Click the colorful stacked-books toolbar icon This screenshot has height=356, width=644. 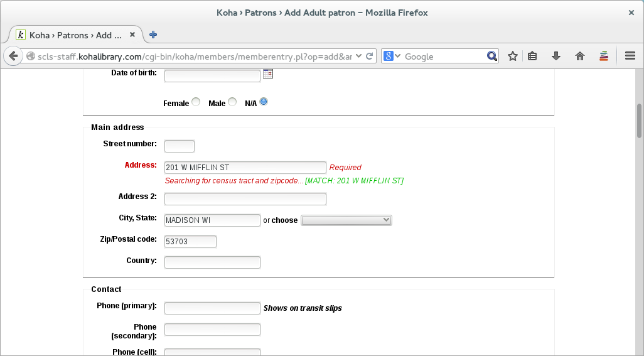point(604,57)
